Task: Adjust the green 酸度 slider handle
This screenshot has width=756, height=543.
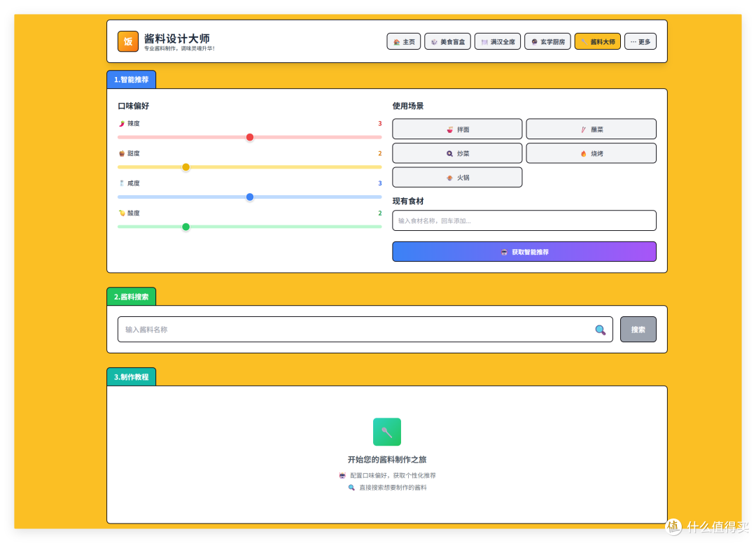Action: 185,227
